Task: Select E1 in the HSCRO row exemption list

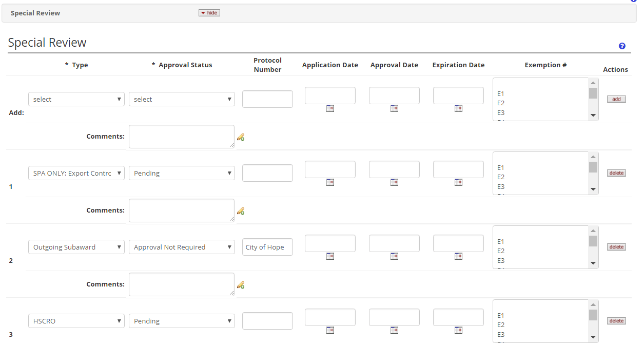Action: point(501,315)
